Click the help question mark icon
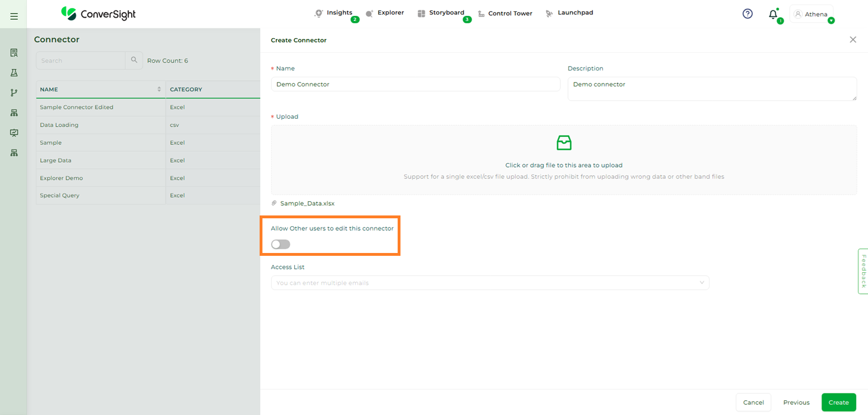This screenshot has width=868, height=415. [x=748, y=14]
